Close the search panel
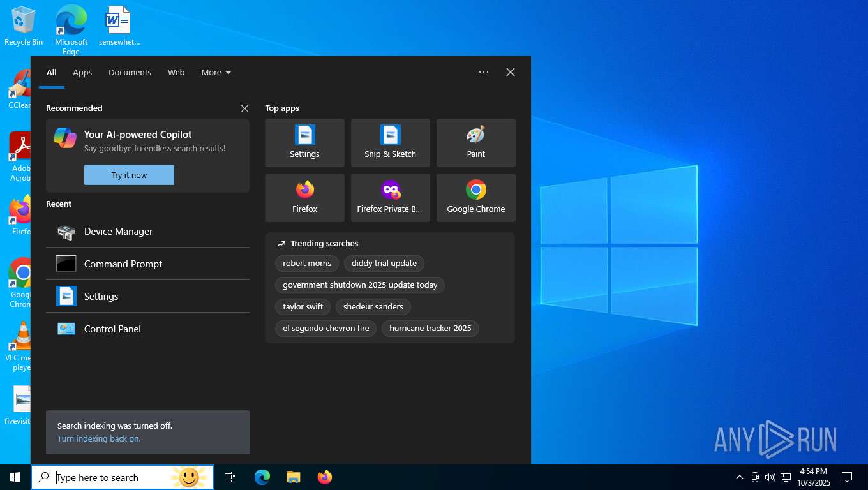The width and height of the screenshot is (868, 490). point(511,72)
